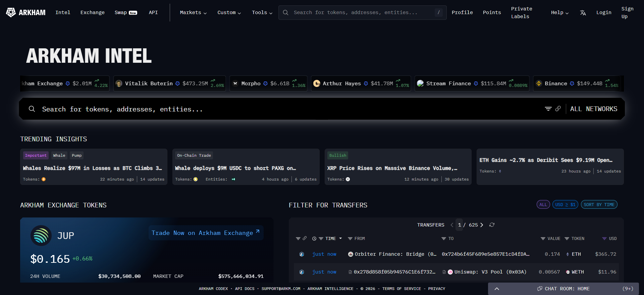Click the Uniswap V3 Pool icon
Viewport: 644px width, 295px height.
coord(450,272)
